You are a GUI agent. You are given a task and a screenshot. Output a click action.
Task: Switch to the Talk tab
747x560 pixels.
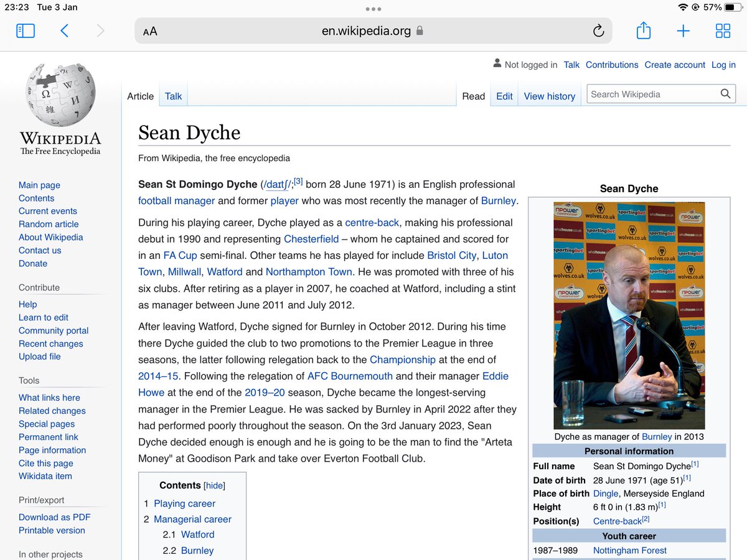[172, 96]
